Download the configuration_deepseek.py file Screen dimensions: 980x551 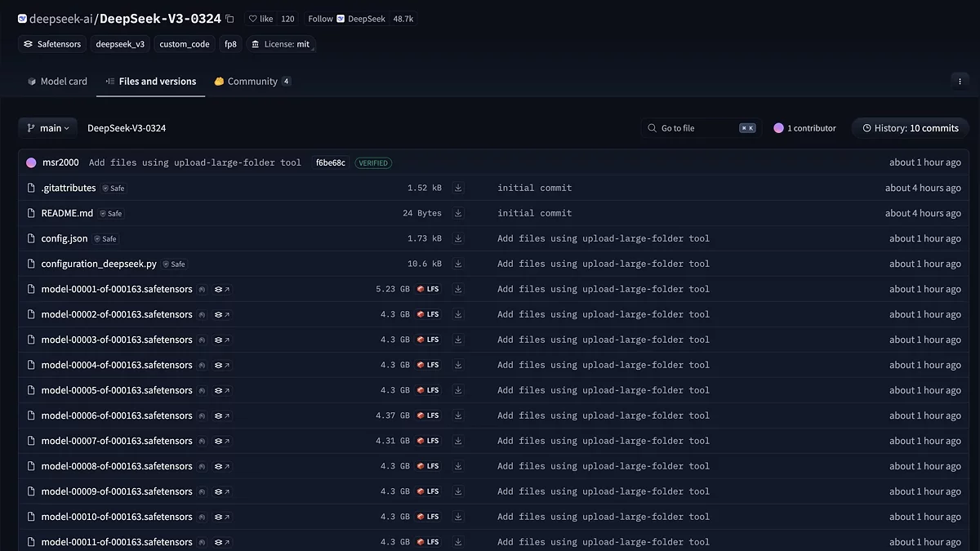coord(458,264)
